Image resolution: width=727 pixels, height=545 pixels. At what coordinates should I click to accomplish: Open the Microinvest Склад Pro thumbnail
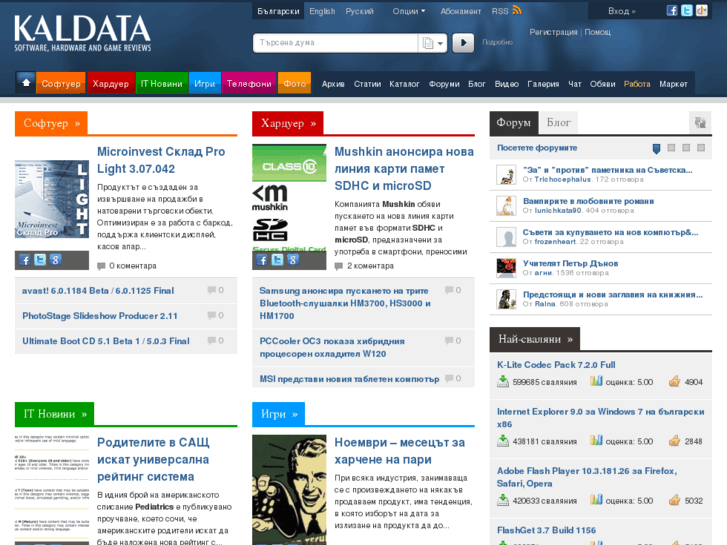click(x=51, y=199)
